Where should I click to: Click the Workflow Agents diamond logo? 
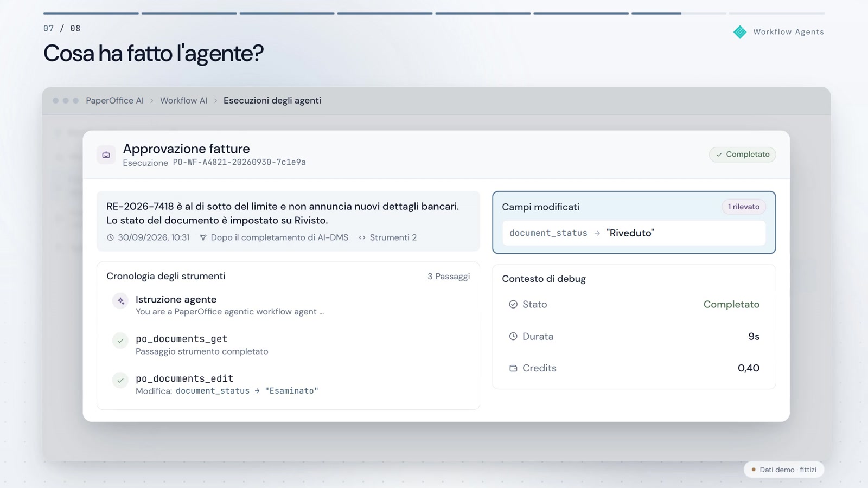coord(740,32)
